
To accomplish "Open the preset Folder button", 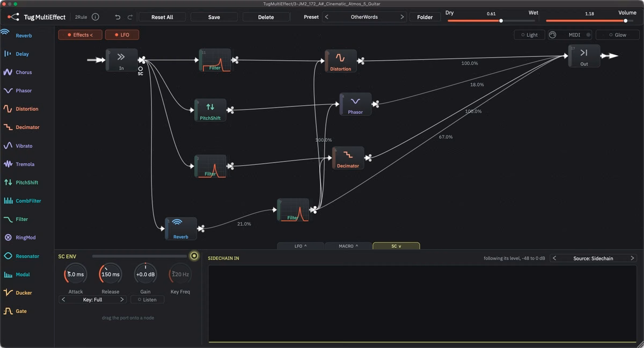I will point(425,17).
